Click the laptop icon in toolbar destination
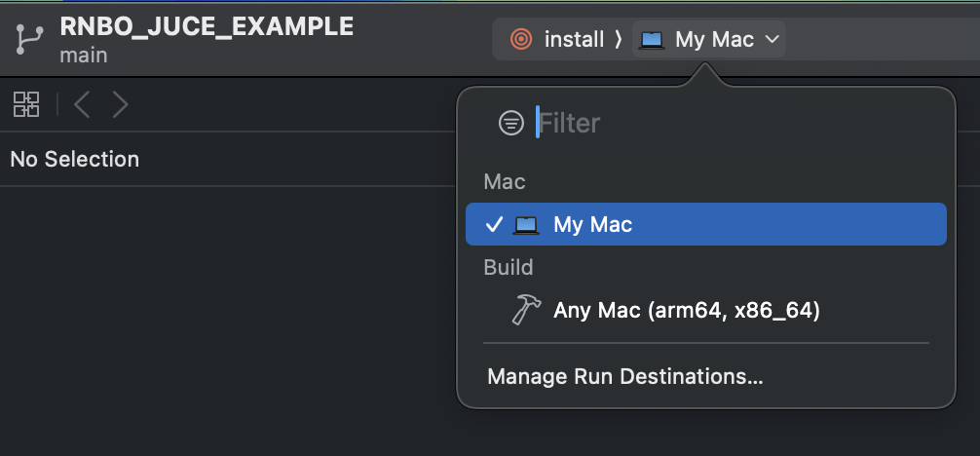Screen dimensions: 980x456 coord(652,40)
